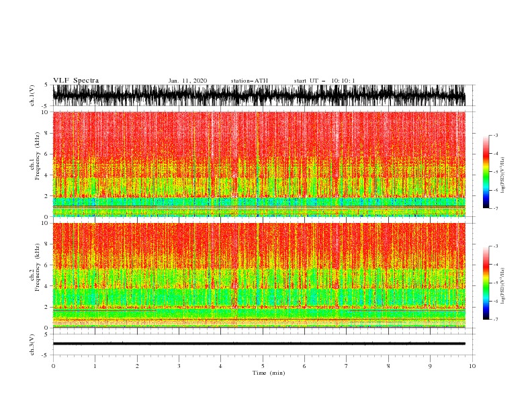Click the "-3" label on ch.1 colorbar
The image size is (532, 411).
[x=496, y=135]
